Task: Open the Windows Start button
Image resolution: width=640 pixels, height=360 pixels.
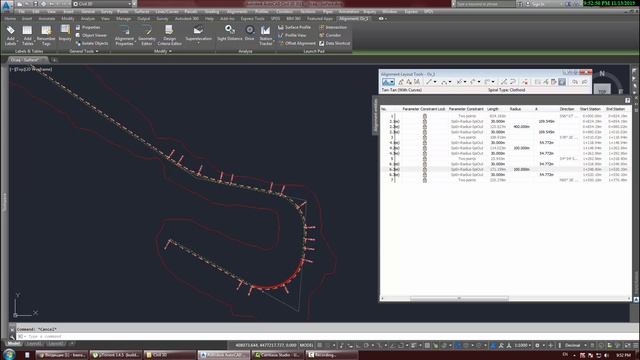Action: [9, 354]
